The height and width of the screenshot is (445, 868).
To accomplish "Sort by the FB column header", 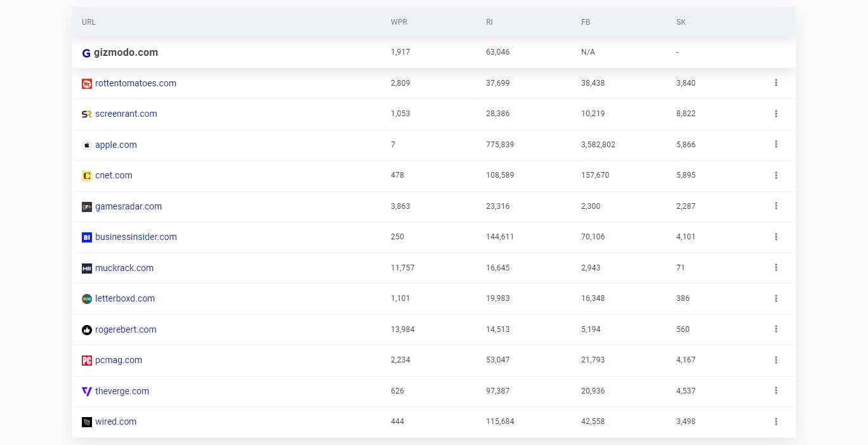I will tap(585, 22).
